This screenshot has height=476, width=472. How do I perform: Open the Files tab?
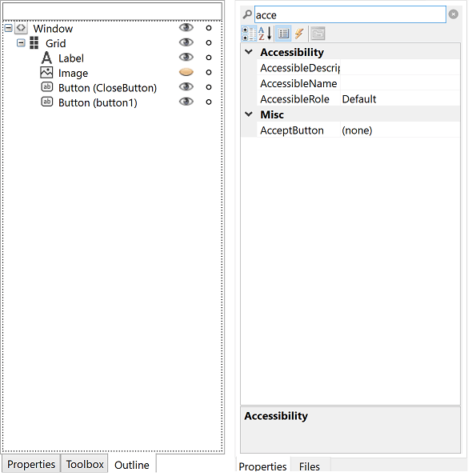click(310, 466)
